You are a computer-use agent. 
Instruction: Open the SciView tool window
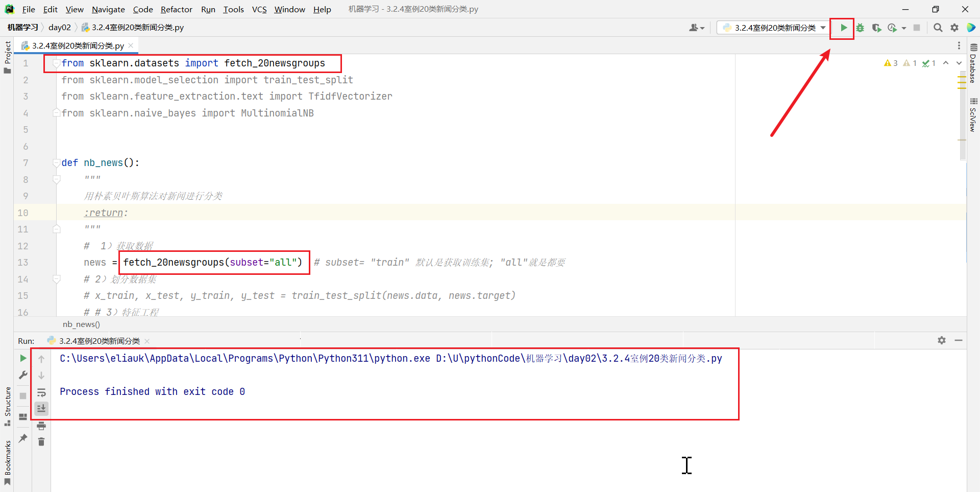tap(973, 114)
